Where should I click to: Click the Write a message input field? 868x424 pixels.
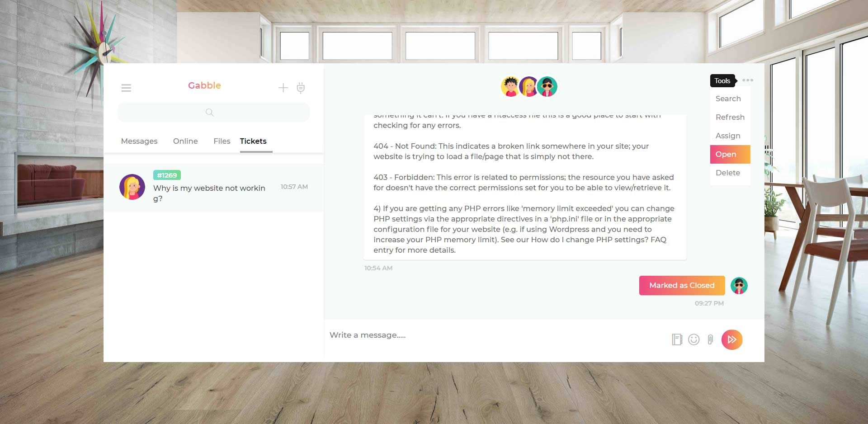[493, 335]
